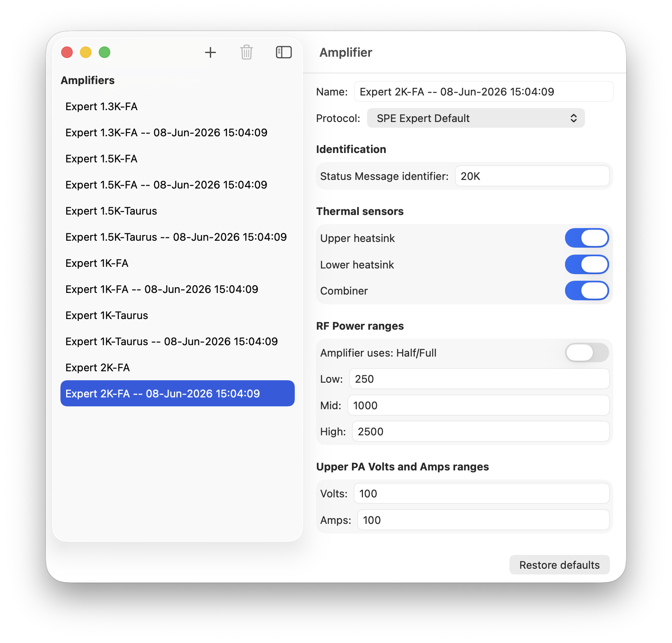Toggle the sidebar visibility icon

284,52
